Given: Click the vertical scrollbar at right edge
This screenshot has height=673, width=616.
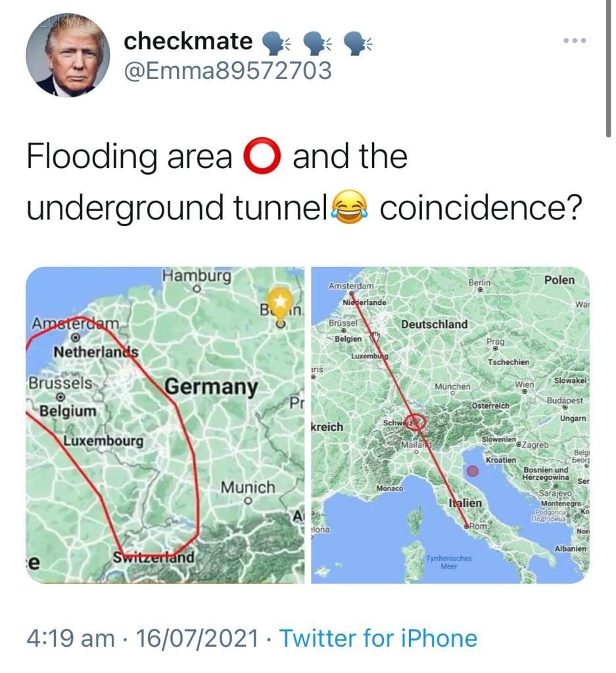Looking at the screenshot, I should coord(608,68).
